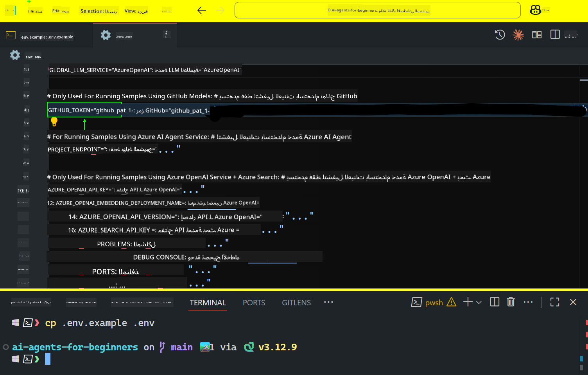Click the orange Claude starburst icon

(518, 35)
